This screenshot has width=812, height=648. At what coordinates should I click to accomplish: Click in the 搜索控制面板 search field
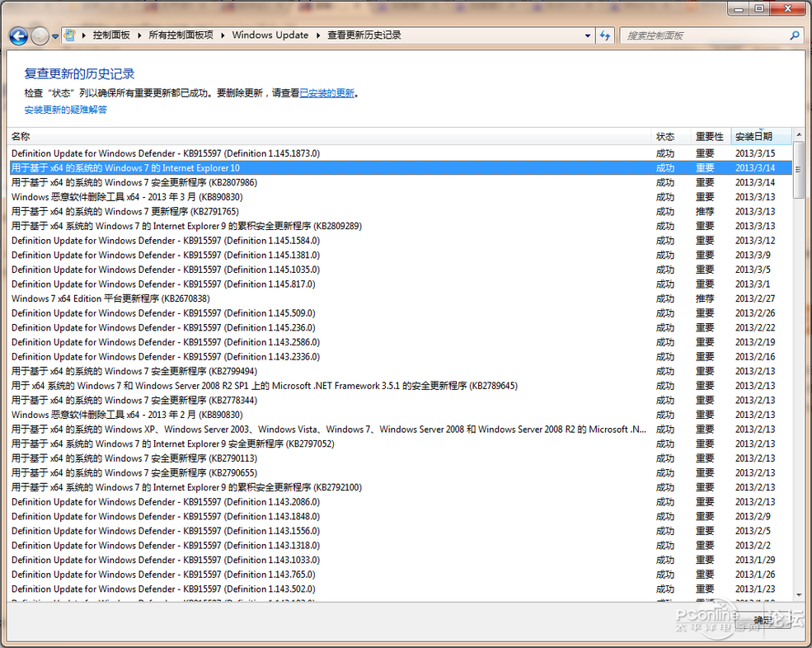(705, 35)
